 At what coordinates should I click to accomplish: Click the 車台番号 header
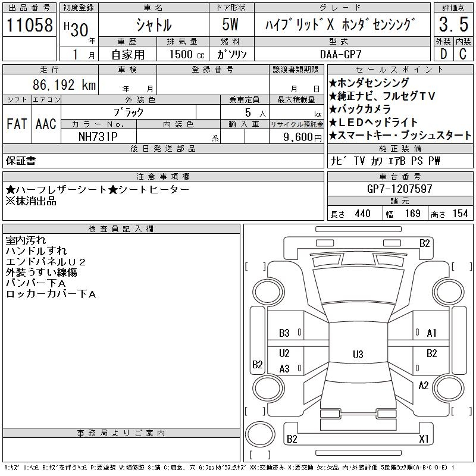pos(400,176)
